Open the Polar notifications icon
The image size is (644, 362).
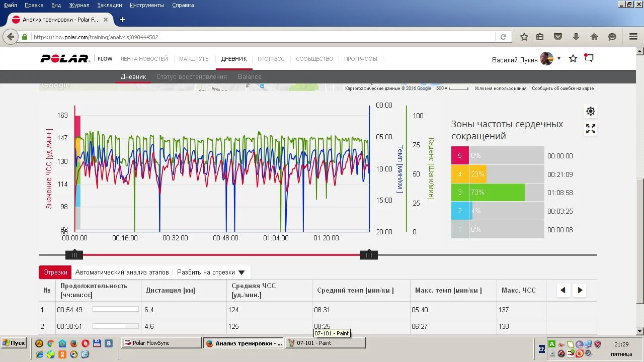pos(589,58)
